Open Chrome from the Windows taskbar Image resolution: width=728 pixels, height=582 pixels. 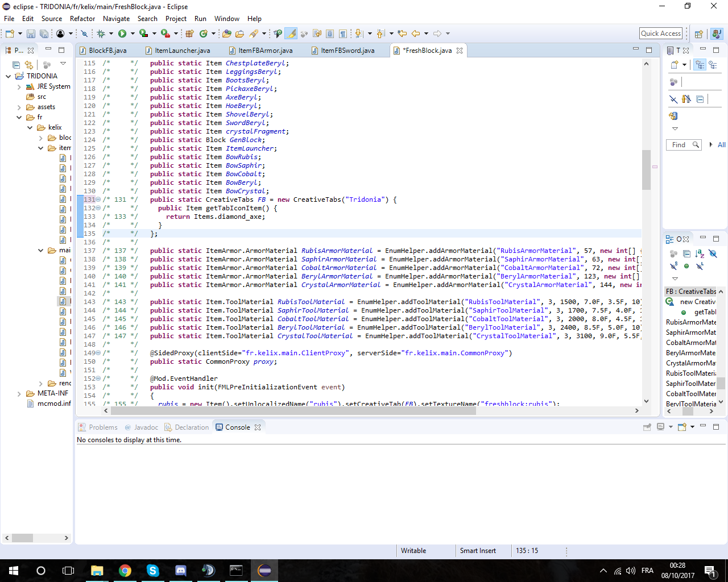[x=125, y=570]
